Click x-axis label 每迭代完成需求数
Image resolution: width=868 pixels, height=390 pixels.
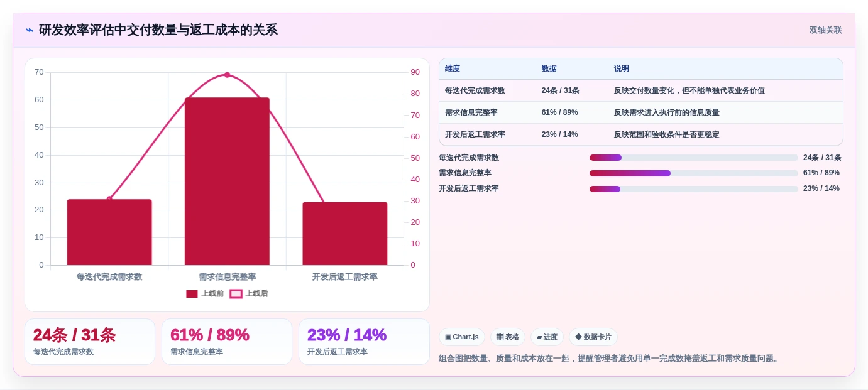point(109,276)
